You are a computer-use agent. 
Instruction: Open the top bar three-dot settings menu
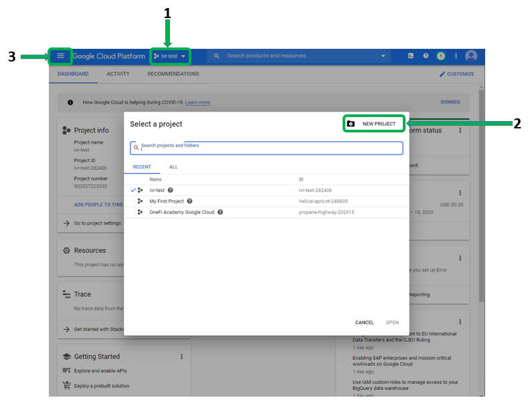pyautogui.click(x=456, y=56)
